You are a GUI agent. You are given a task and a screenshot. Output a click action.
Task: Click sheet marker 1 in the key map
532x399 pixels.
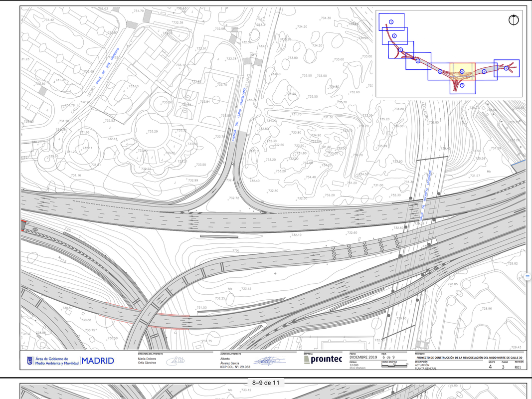tap(391, 22)
